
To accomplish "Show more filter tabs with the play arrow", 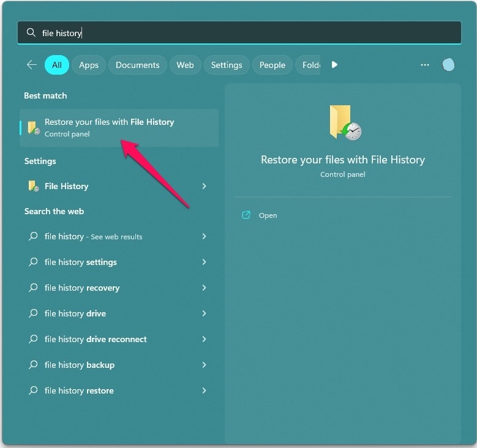I will [x=334, y=64].
